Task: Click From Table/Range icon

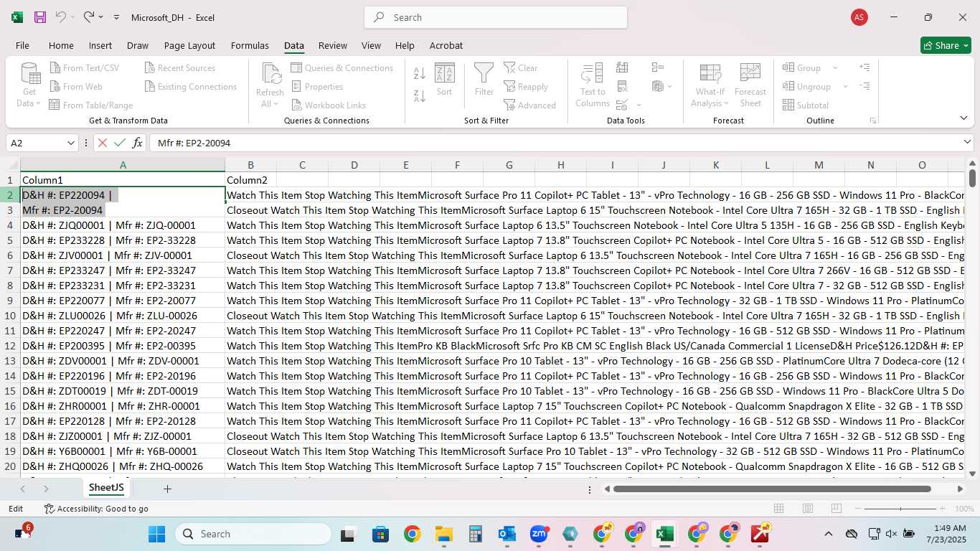Action: [55, 105]
